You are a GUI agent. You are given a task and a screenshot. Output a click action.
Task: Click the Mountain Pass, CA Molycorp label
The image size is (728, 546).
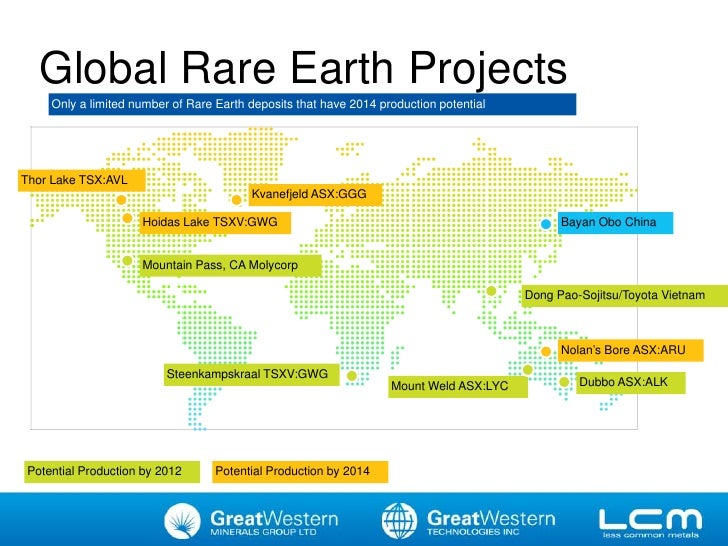click(x=230, y=265)
